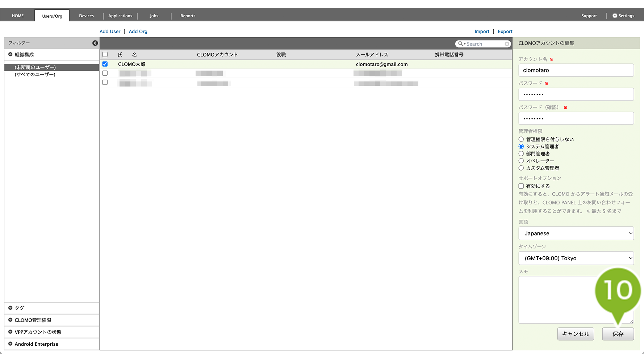Image resolution: width=644 pixels, height=362 pixels.
Task: Click the clomotaro@gmail.com email cell
Action: [x=382, y=64]
